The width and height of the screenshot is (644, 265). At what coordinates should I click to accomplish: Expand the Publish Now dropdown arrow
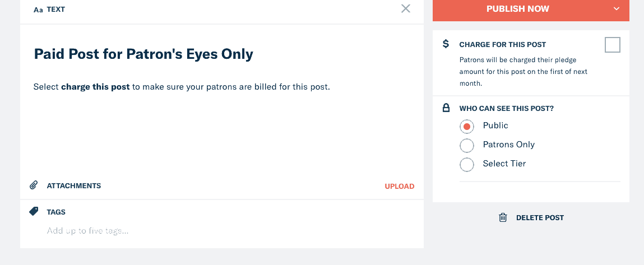coord(617,8)
